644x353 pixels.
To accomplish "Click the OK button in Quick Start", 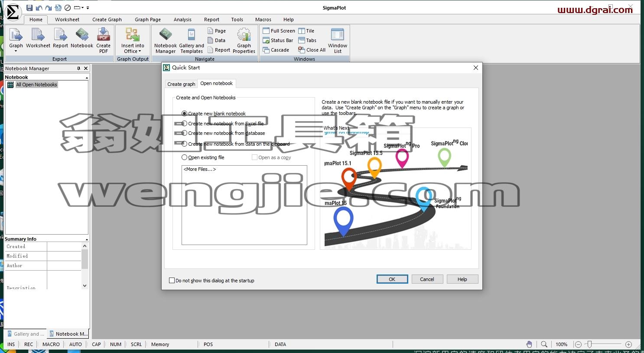I will coord(392,279).
